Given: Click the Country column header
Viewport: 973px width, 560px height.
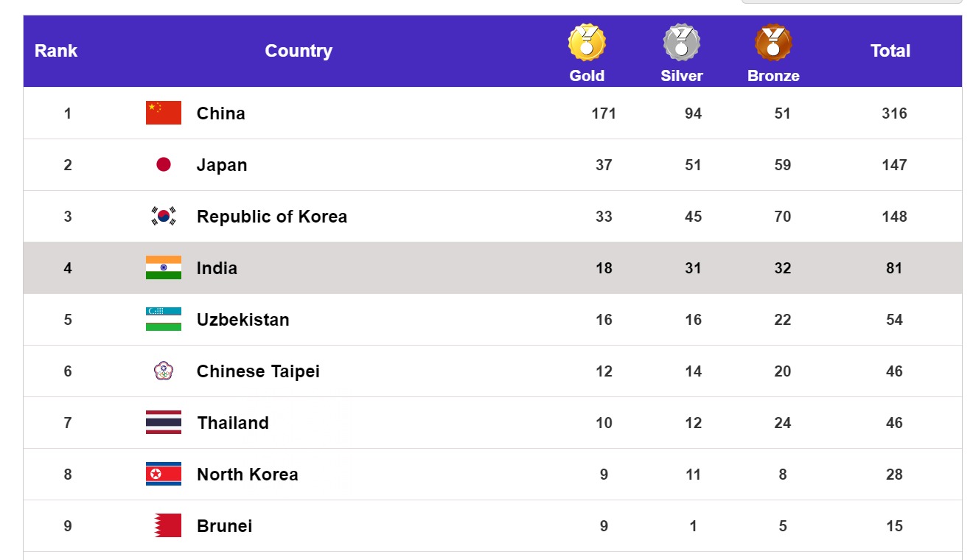Looking at the screenshot, I should point(299,51).
